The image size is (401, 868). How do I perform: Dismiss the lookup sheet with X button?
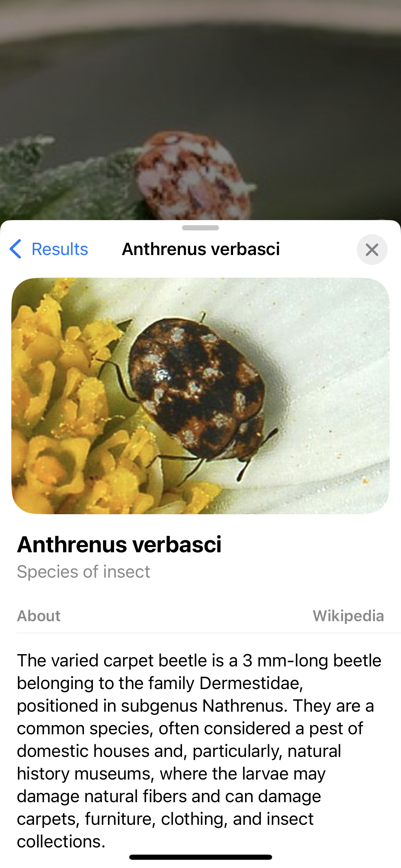(x=372, y=250)
